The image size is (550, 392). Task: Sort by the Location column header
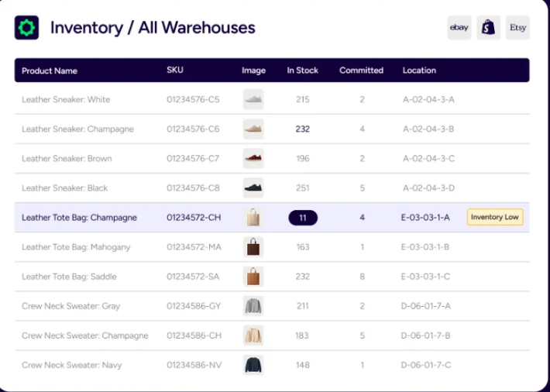(x=419, y=70)
